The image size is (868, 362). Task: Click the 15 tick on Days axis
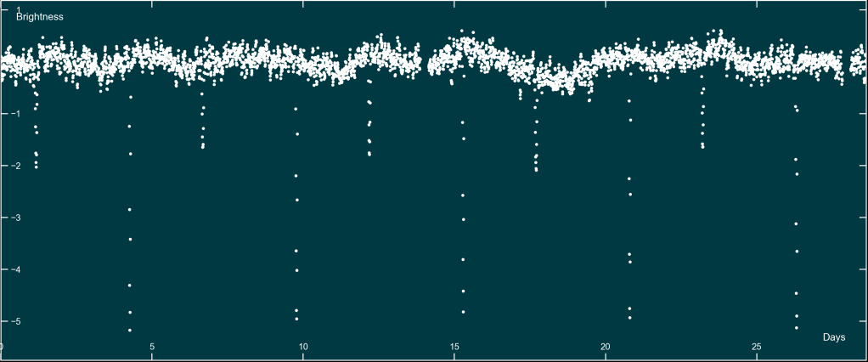454,347
